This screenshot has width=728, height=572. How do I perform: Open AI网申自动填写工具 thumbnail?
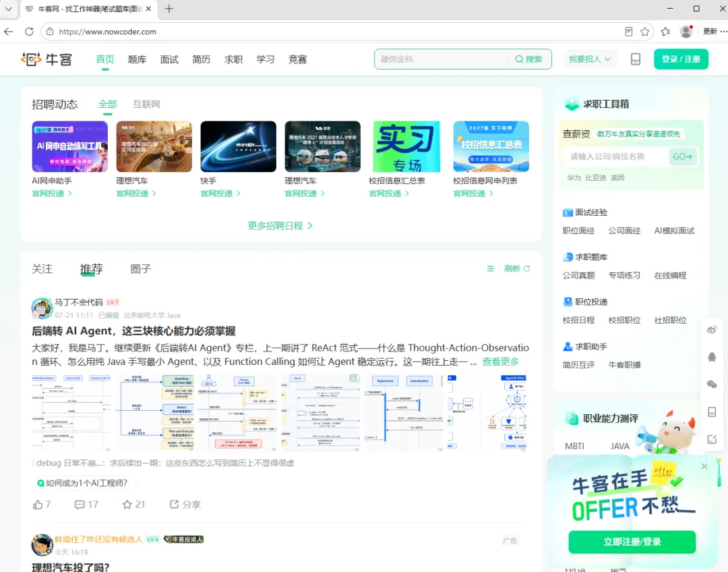69,146
